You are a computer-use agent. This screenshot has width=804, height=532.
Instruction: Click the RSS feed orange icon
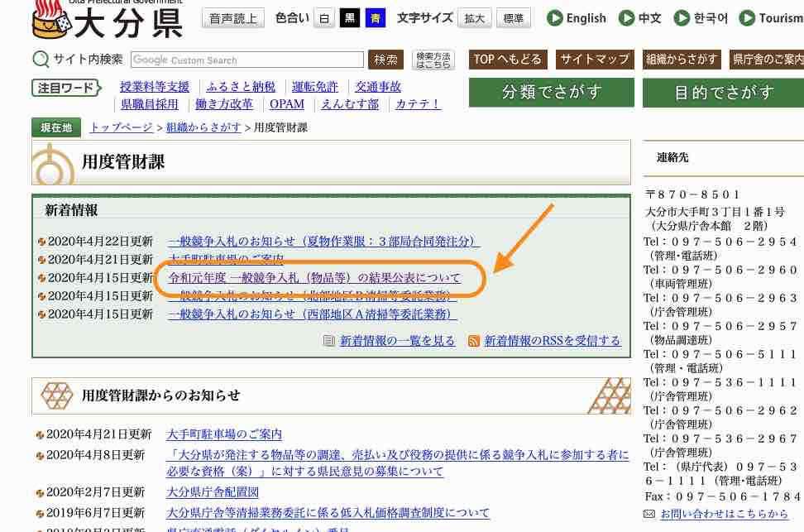[474, 341]
